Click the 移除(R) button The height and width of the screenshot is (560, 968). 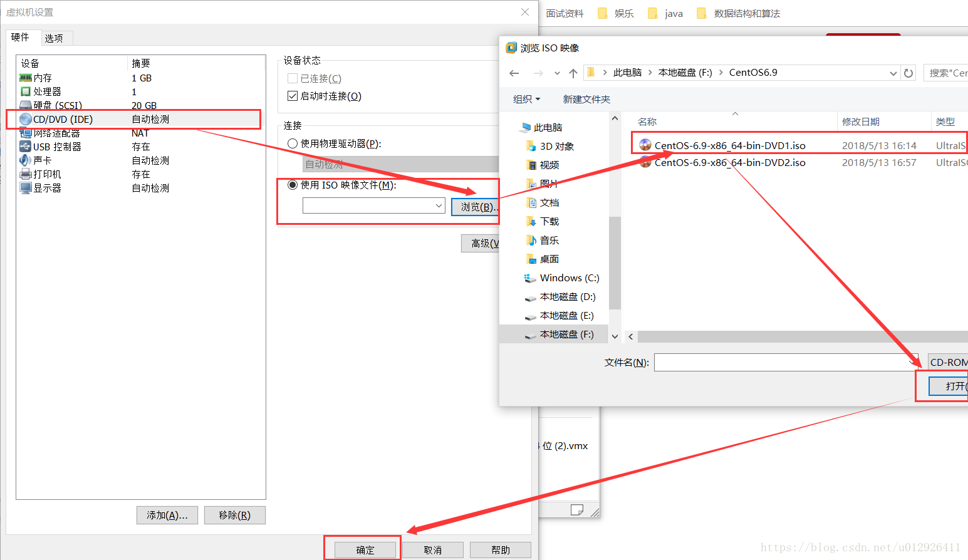(x=235, y=515)
